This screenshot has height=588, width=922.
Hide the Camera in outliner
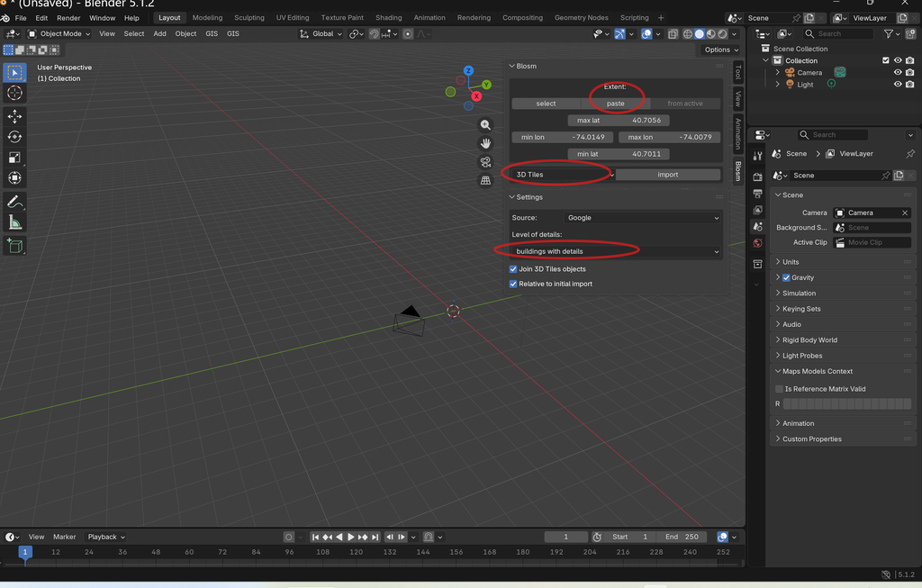898,72
